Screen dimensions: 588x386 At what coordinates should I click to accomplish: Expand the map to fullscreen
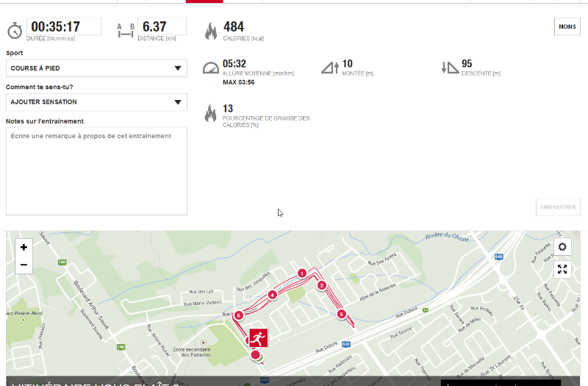pyautogui.click(x=562, y=269)
